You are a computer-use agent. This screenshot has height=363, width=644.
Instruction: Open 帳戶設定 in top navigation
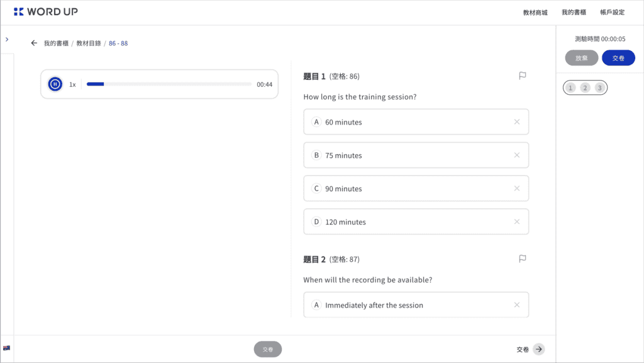[612, 13]
